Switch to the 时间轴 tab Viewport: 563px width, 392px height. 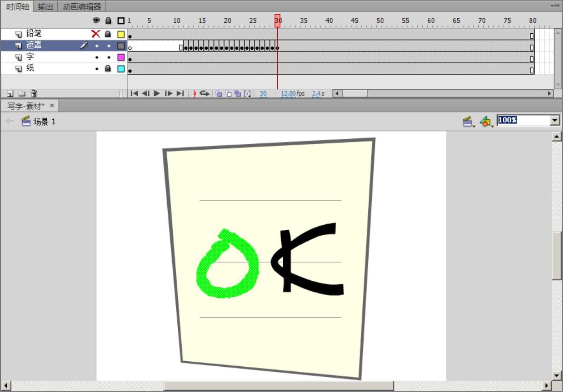click(x=18, y=7)
